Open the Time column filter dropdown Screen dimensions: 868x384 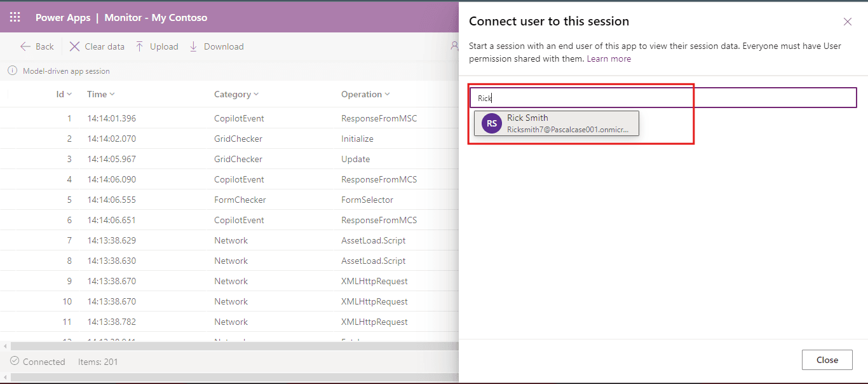click(x=112, y=94)
